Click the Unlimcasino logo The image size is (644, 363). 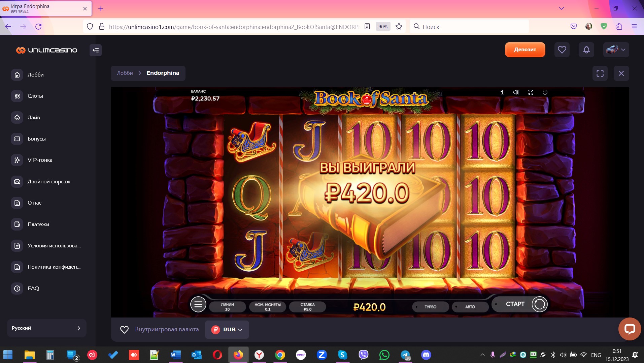coord(47,50)
